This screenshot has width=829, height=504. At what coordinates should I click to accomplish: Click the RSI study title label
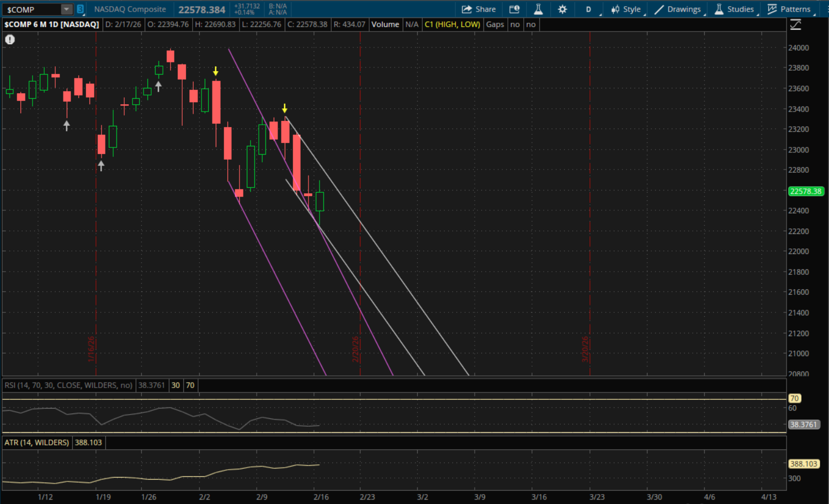click(x=68, y=385)
